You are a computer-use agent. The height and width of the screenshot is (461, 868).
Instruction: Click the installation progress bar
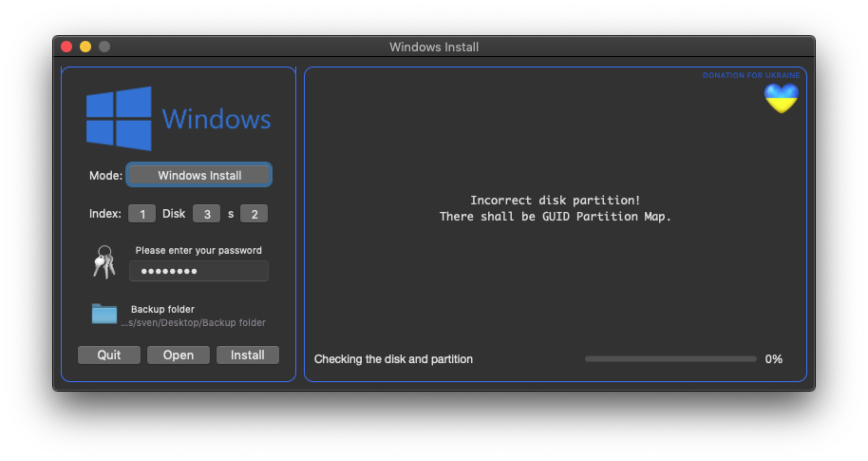(x=670, y=359)
